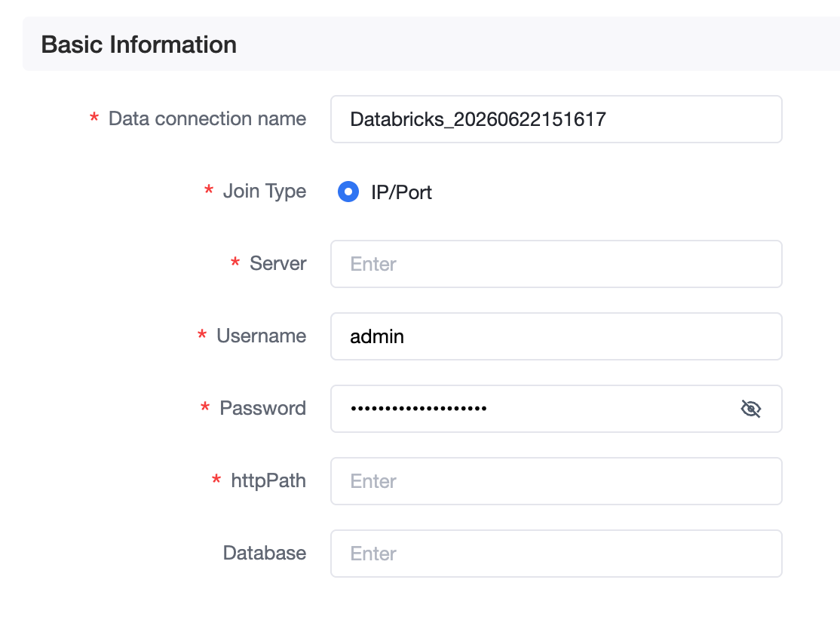This screenshot has height=635, width=840.
Task: Click the IP/Port option text
Action: tap(401, 192)
